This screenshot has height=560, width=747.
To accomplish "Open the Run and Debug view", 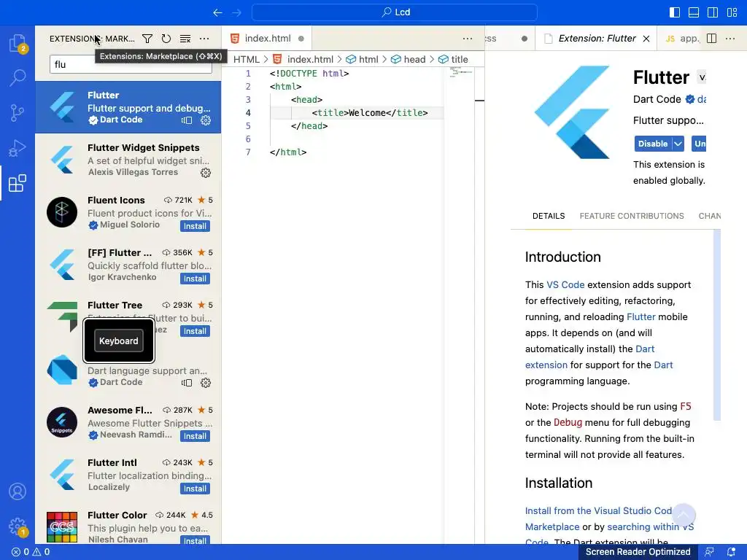I will [x=18, y=148].
